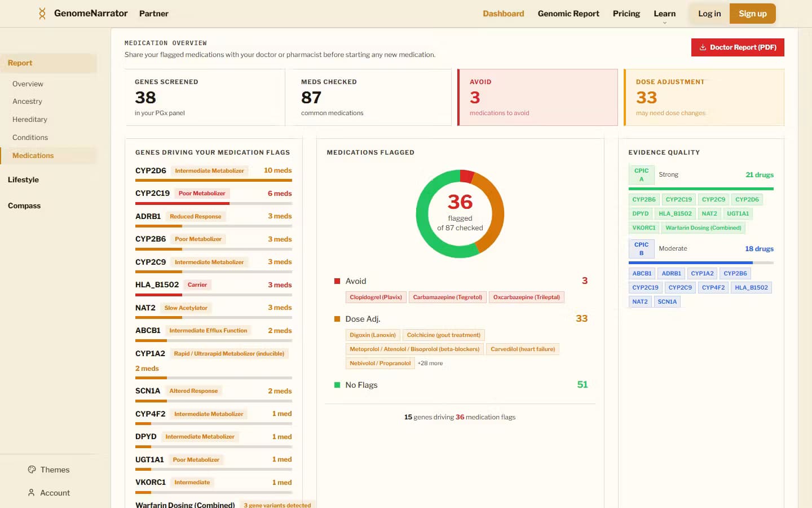Image resolution: width=812 pixels, height=508 pixels.
Task: Click ABCB1 Intermediate Efflux Function tag
Action: (208, 331)
